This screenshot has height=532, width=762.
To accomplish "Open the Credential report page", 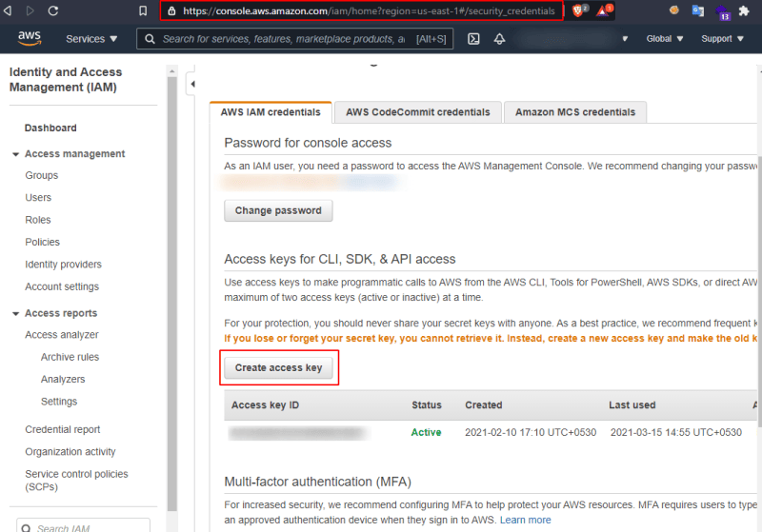I will click(63, 429).
